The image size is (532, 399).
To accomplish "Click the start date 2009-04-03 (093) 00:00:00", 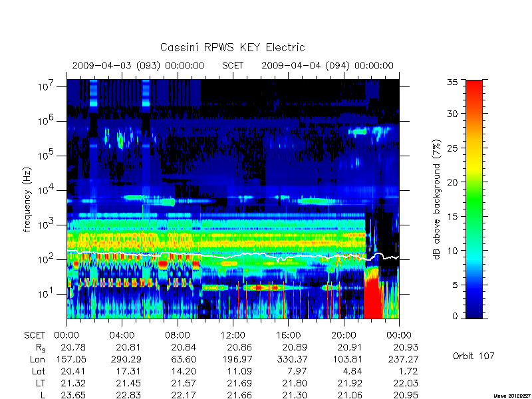I will pos(138,65).
